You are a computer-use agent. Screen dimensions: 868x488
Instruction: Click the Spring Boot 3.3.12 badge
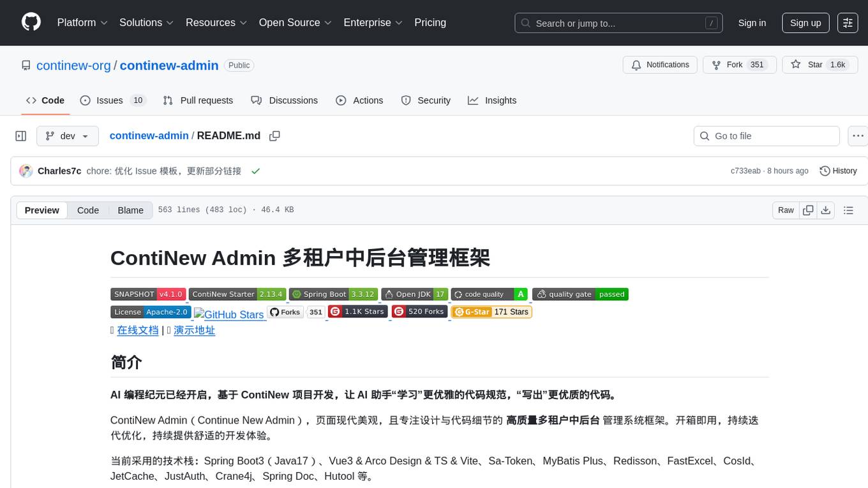(x=333, y=294)
